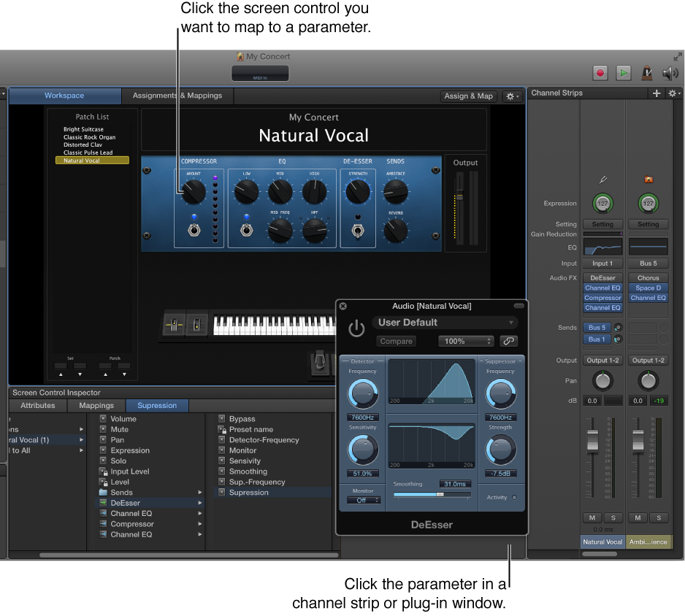
Task: Open the Channel Strips action gear menu
Action: pyautogui.click(x=672, y=93)
